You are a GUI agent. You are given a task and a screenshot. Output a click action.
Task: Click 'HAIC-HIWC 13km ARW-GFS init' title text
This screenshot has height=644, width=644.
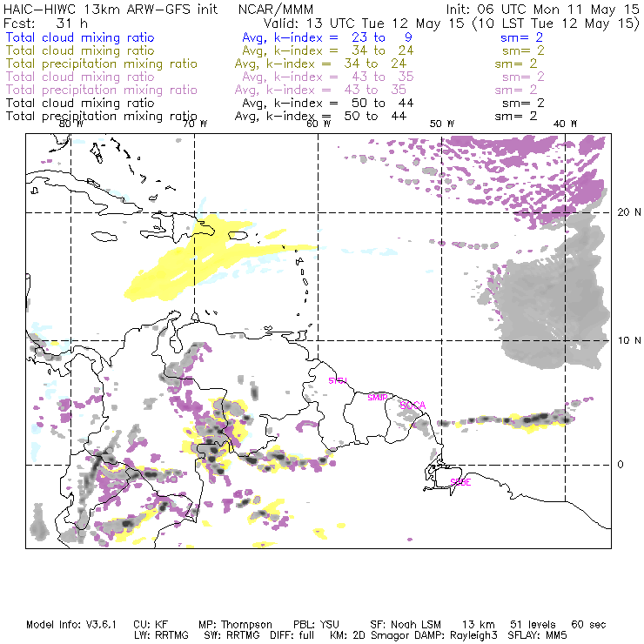(111, 10)
